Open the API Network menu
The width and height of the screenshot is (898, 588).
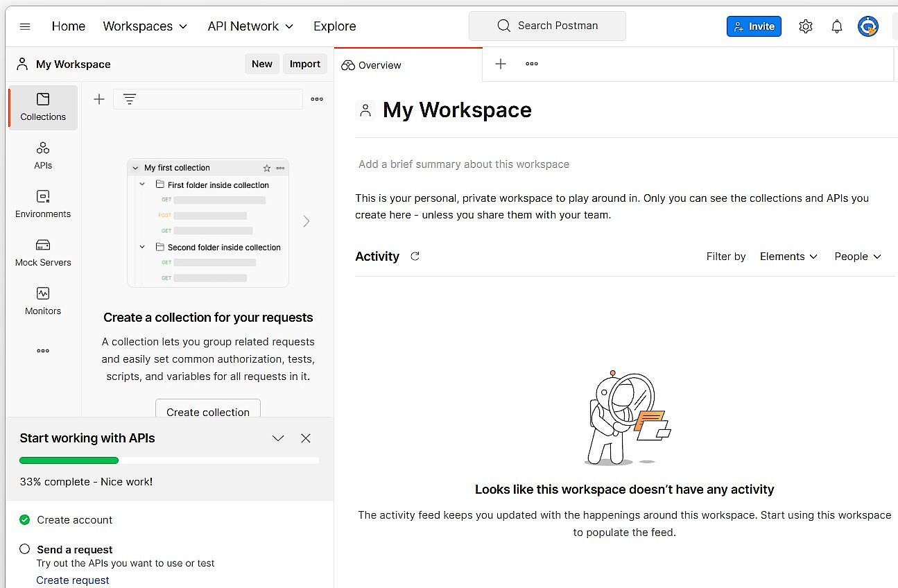(250, 26)
